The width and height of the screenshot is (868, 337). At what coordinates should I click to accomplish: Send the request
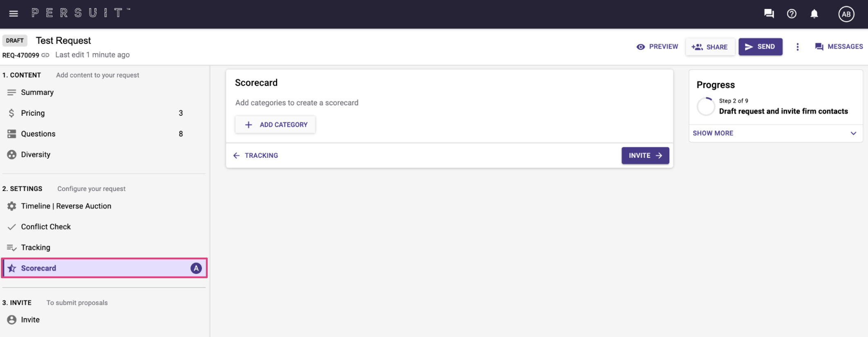760,47
